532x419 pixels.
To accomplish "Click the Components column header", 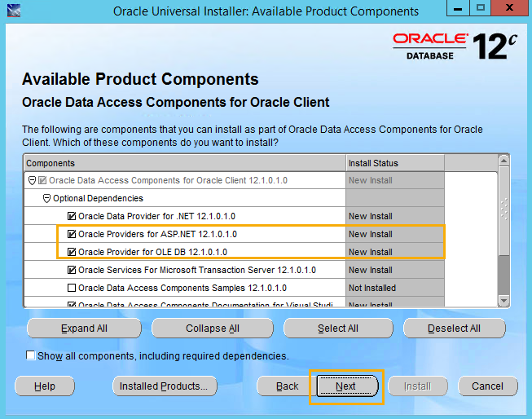I will tap(185, 163).
